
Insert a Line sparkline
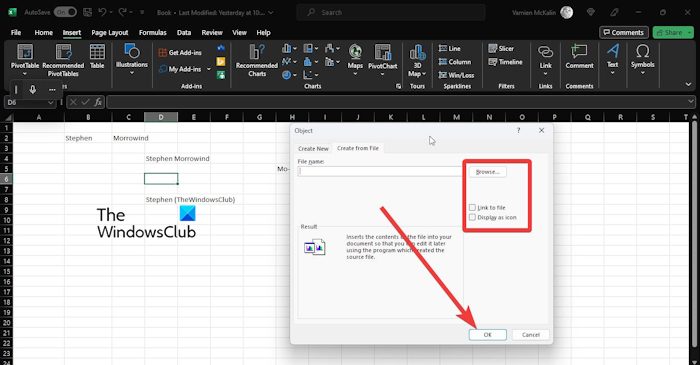tap(450, 48)
